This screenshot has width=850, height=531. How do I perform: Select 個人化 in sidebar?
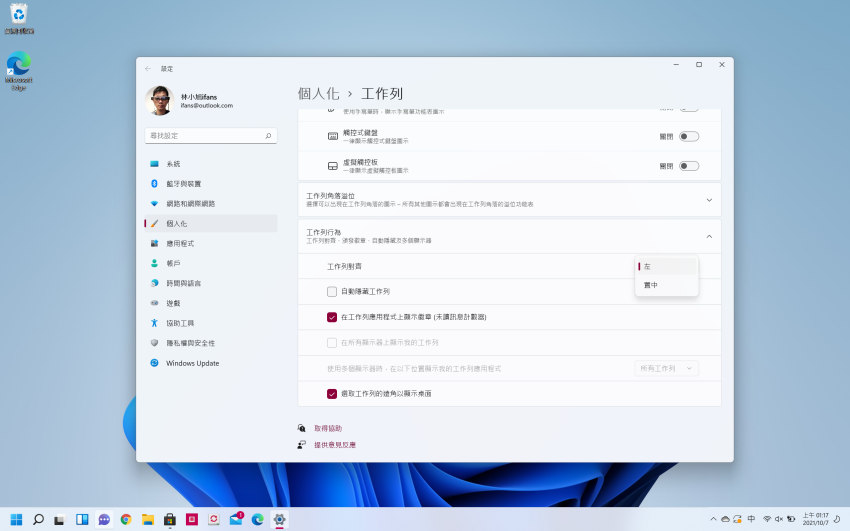211,223
